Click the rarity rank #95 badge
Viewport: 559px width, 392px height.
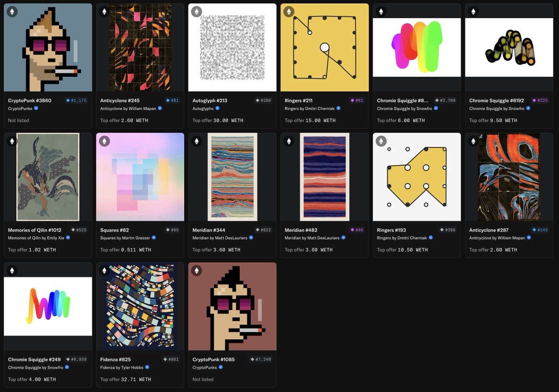[x=173, y=230]
